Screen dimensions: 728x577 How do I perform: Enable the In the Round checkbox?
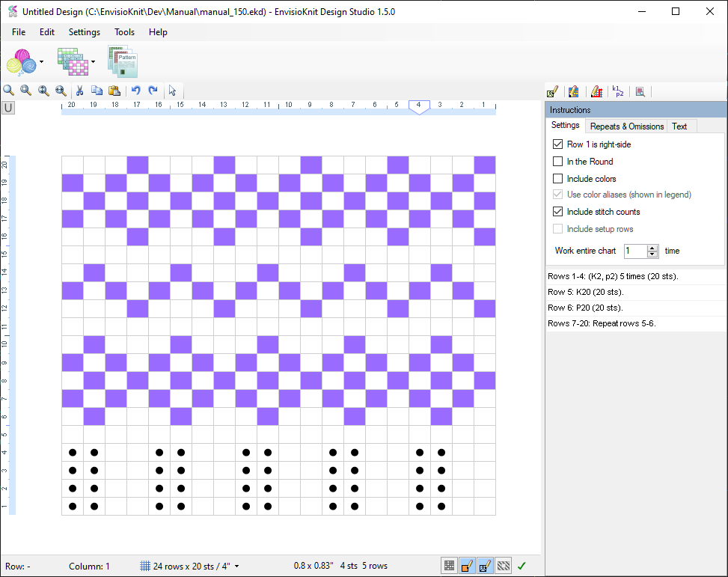point(557,162)
